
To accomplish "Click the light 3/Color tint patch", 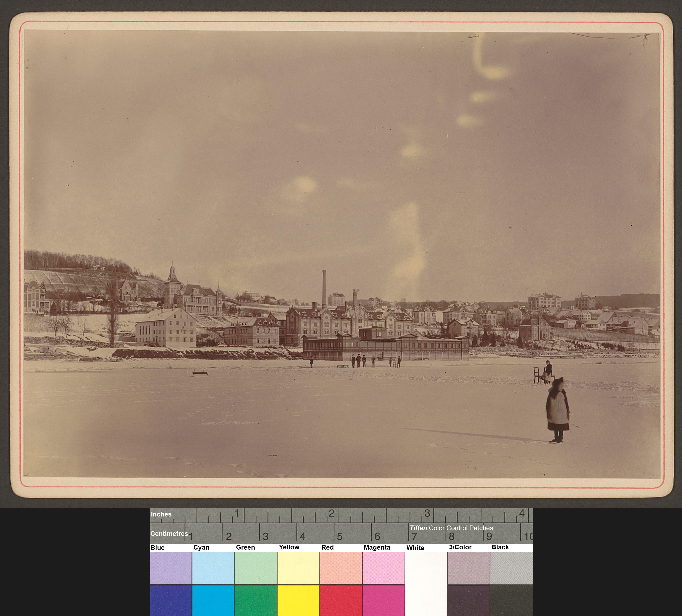I will [469, 568].
